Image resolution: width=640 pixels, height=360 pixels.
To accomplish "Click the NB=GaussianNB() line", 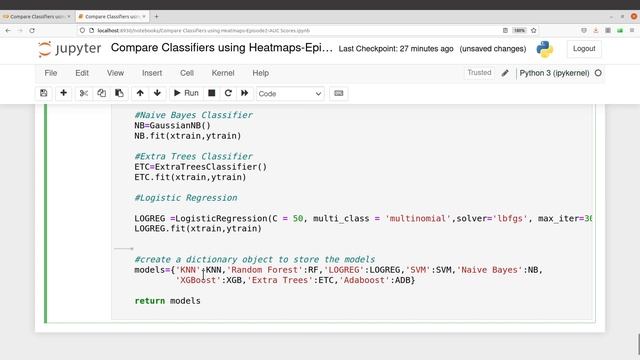I will (172, 125).
